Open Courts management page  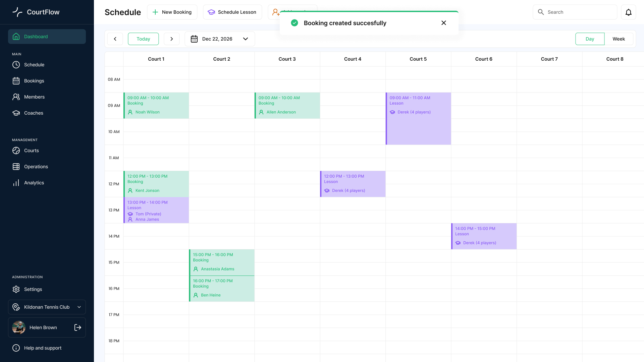(47, 150)
